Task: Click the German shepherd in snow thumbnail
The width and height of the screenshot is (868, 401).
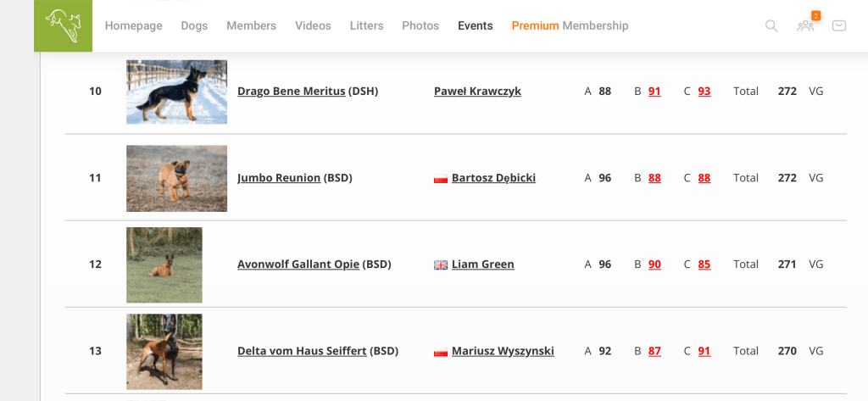Action: [176, 92]
